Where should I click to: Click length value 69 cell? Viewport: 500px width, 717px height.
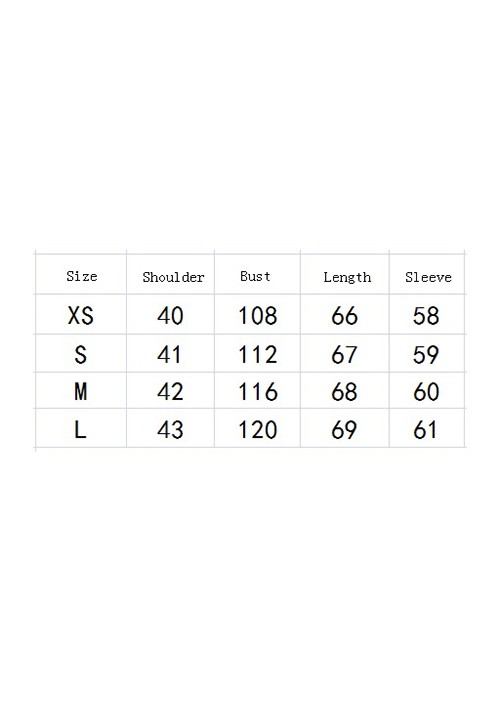[x=344, y=430]
